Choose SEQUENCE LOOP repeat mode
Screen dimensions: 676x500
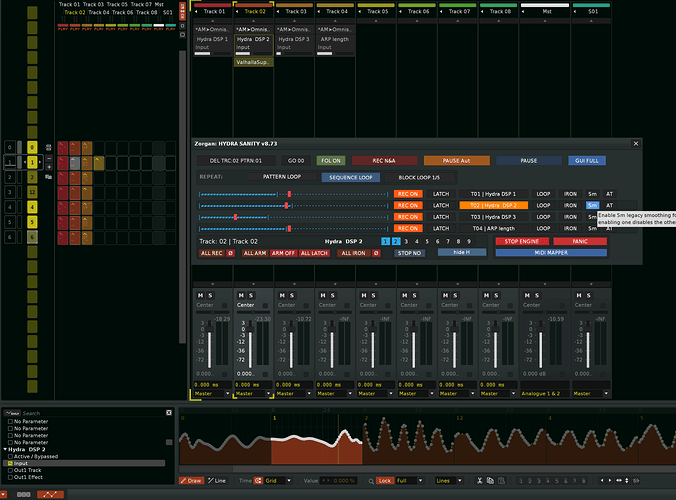tap(351, 177)
